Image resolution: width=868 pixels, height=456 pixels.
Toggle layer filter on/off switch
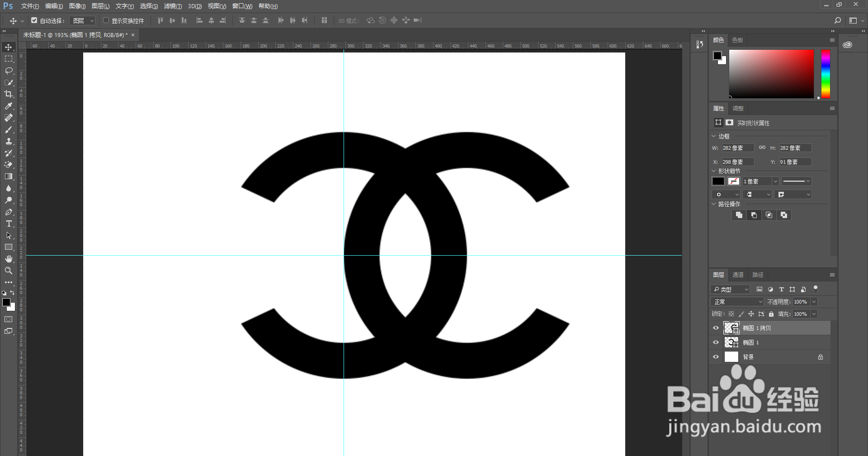(x=816, y=289)
